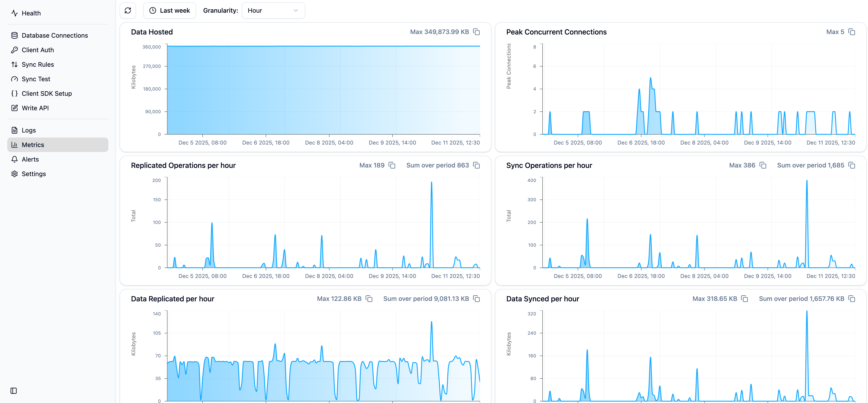Toggle the sidebar collapse icon
This screenshot has width=868, height=403.
[x=14, y=391]
